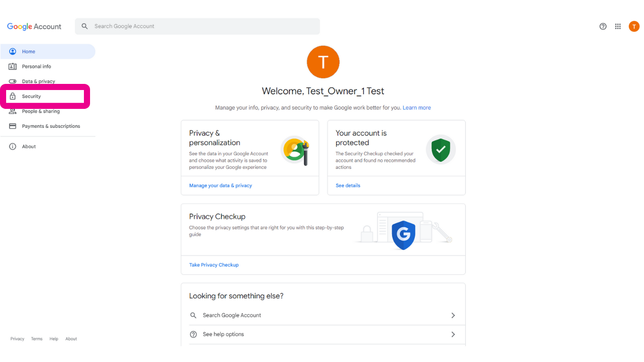Click the magnifier icon in search bar
The height and width of the screenshot is (362, 644).
coord(85,26)
